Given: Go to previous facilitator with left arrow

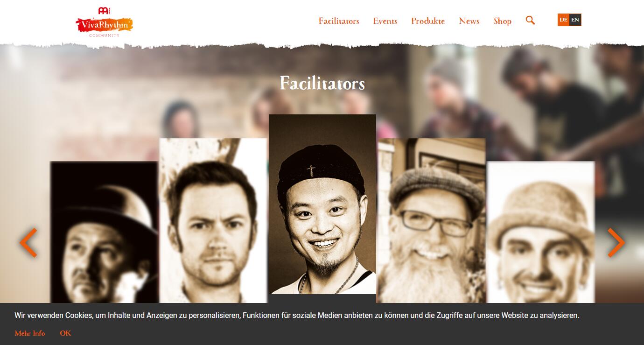Looking at the screenshot, I should 28,242.
